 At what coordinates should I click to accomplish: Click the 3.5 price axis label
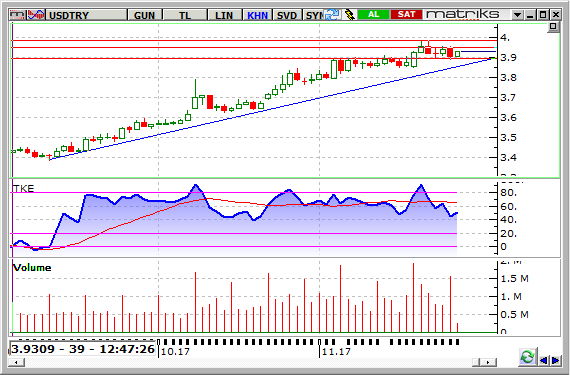[x=508, y=137]
